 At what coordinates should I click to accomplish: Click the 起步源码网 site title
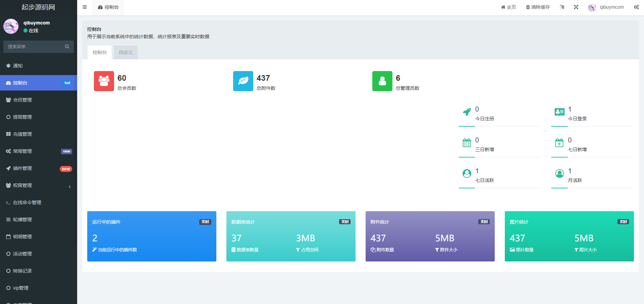click(x=38, y=7)
